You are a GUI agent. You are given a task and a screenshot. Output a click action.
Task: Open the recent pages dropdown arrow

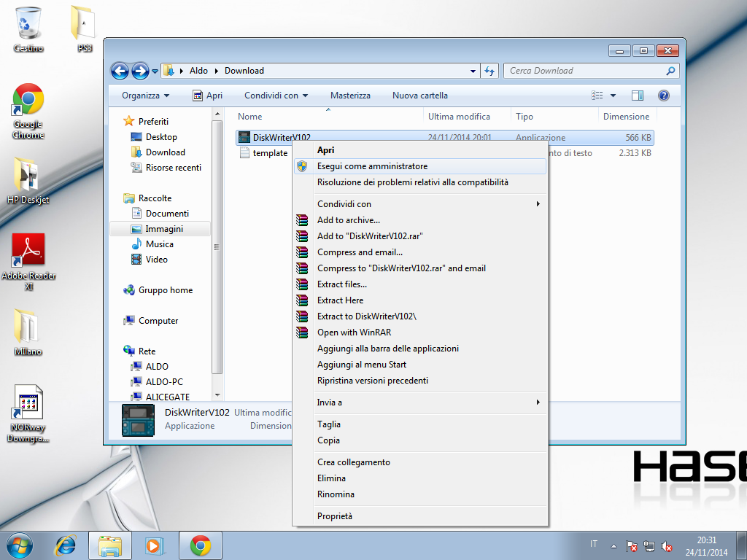pos(155,71)
